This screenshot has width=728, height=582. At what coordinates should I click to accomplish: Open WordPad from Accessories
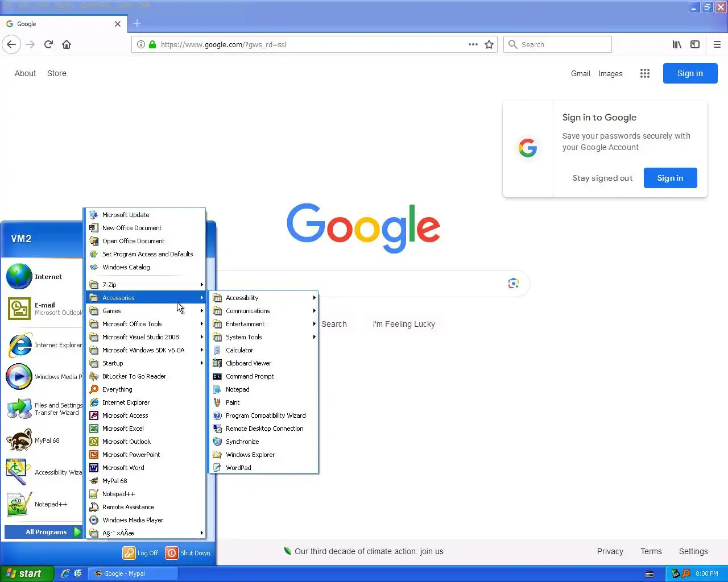coord(263,468)
